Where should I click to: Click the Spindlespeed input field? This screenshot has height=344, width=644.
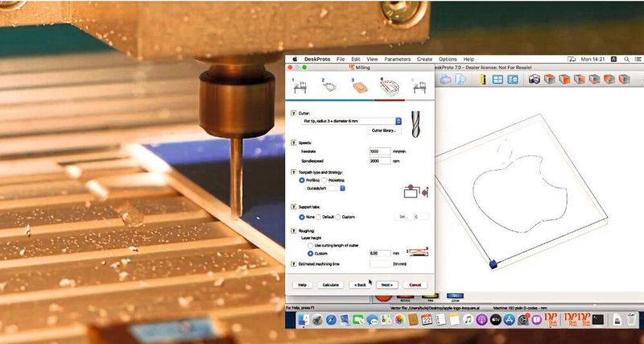tap(380, 160)
